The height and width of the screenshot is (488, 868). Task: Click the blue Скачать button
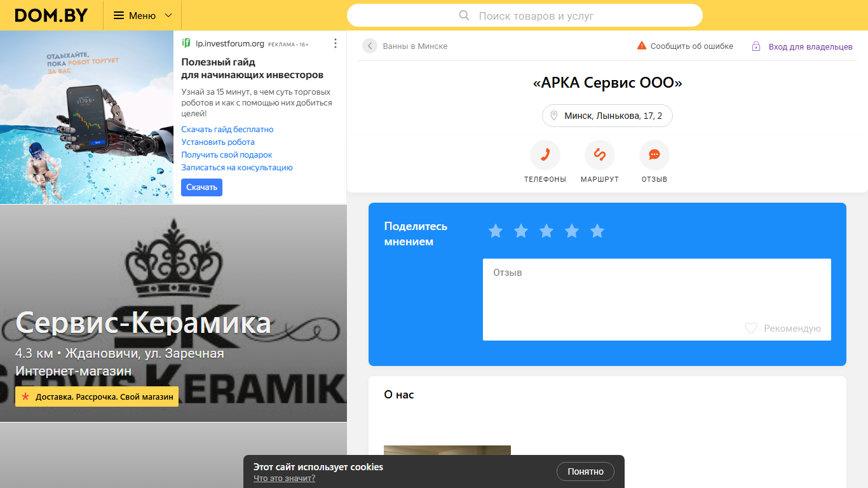[x=201, y=187]
